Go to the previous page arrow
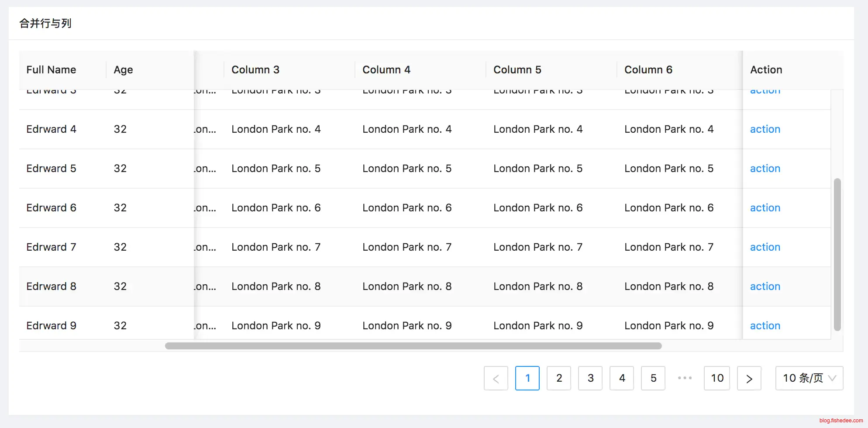 496,378
